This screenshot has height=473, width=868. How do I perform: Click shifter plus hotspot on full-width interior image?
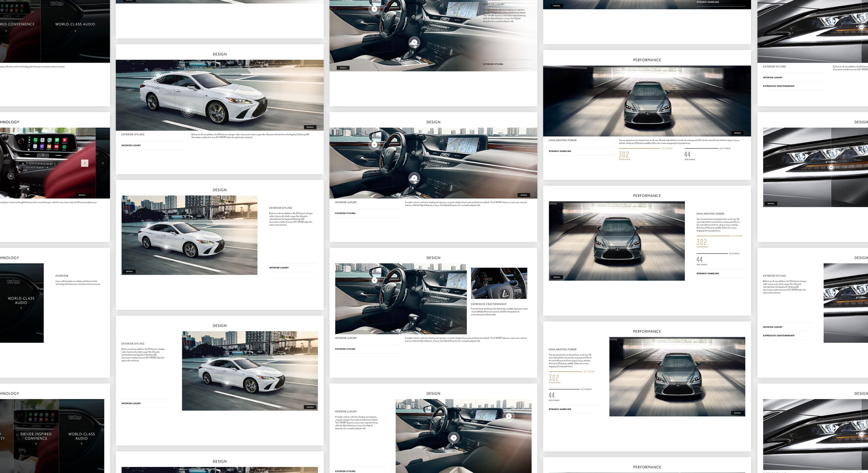(414, 178)
